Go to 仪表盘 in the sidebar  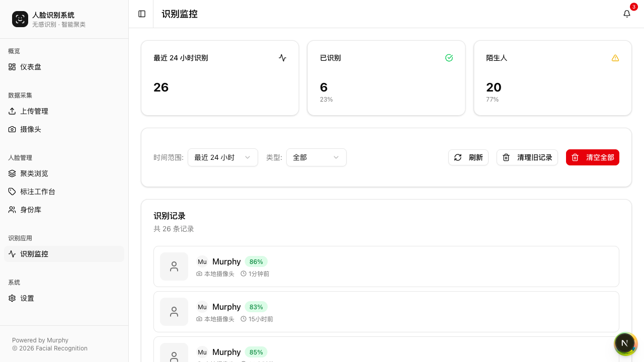coord(31,67)
